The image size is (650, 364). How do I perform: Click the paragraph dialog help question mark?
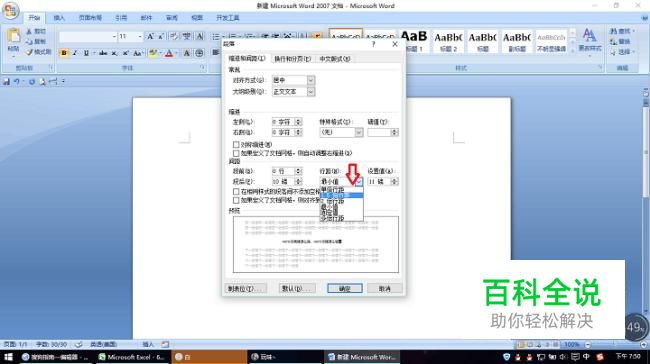[374, 44]
